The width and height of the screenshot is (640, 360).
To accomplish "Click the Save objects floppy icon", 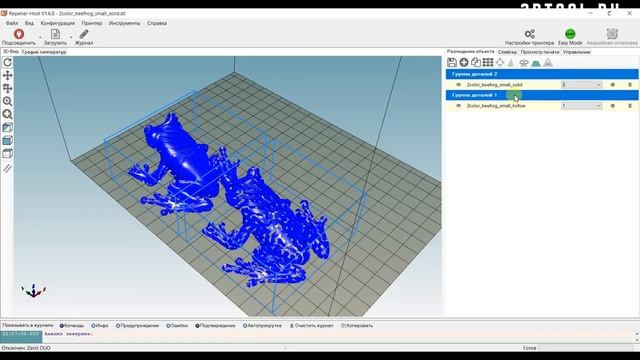I will pos(452,62).
